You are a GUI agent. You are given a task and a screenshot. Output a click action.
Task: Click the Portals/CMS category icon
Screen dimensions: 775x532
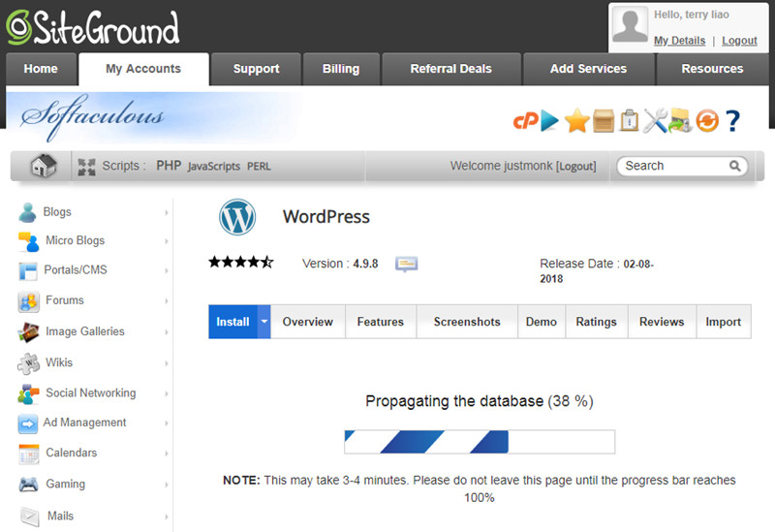tap(28, 271)
